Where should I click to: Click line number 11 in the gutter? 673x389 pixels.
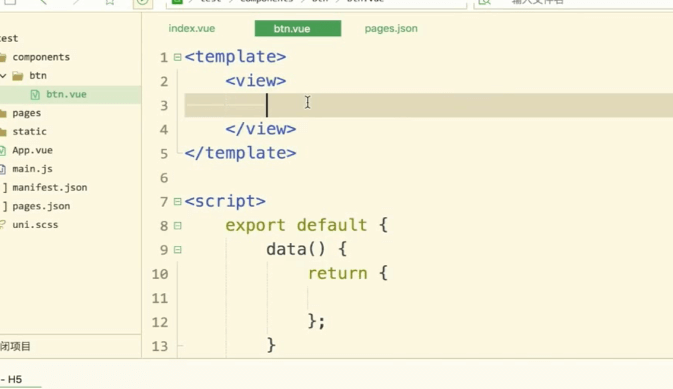coord(160,298)
